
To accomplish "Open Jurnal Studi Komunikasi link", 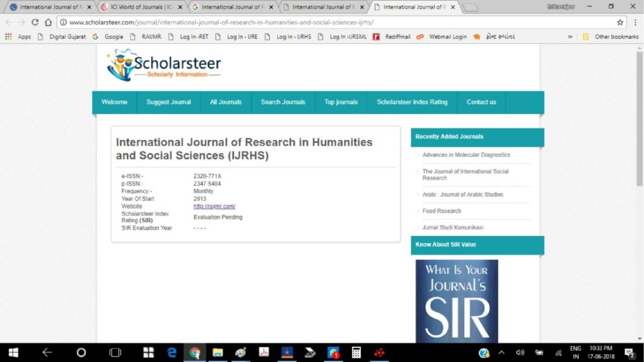I will 453,227.
